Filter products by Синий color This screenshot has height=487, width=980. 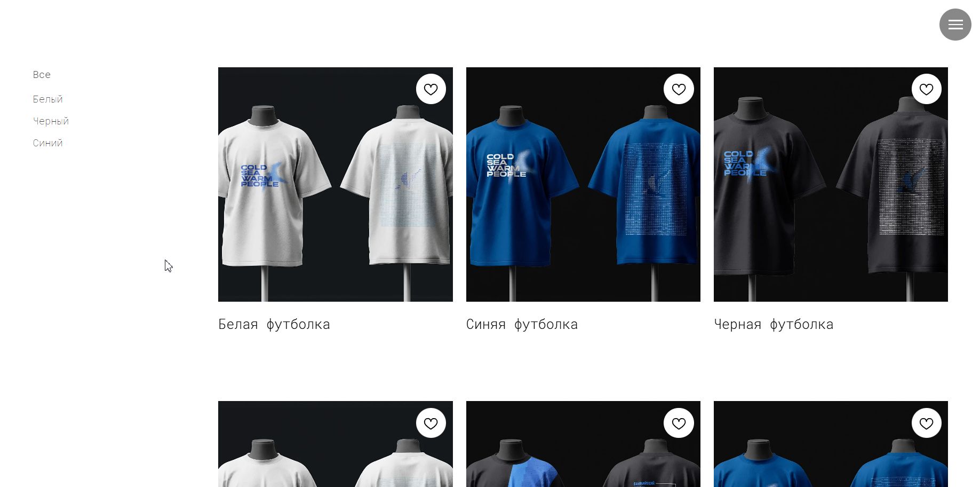[x=47, y=143]
